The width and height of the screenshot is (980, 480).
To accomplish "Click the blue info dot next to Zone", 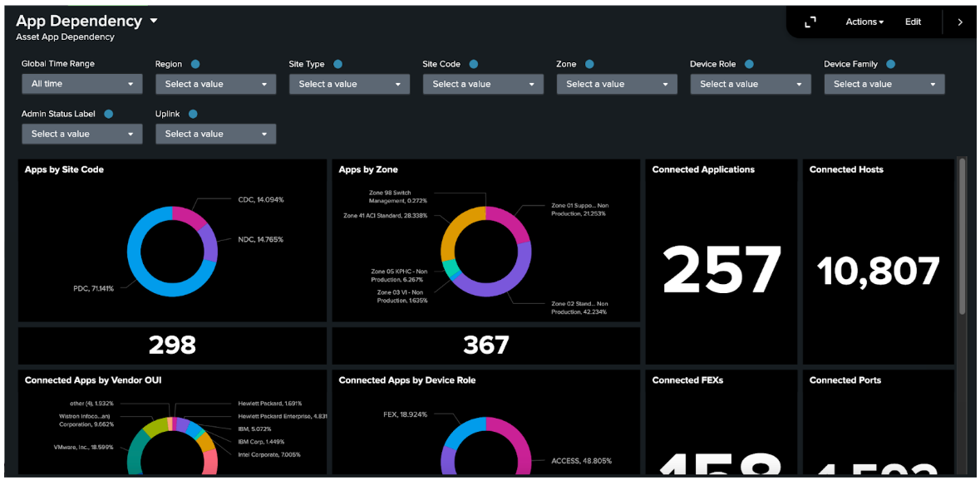I will point(590,63).
